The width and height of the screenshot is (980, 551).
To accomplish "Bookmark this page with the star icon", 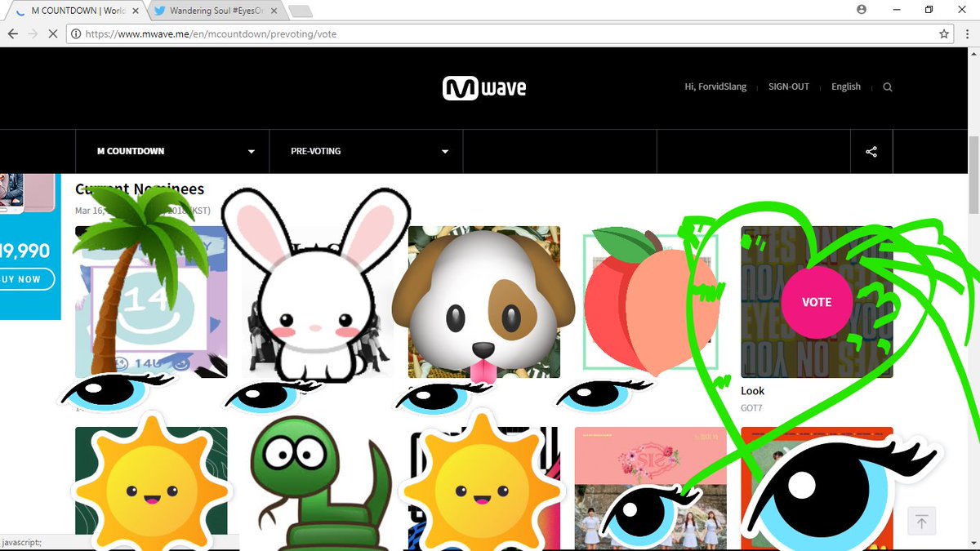I will (944, 34).
